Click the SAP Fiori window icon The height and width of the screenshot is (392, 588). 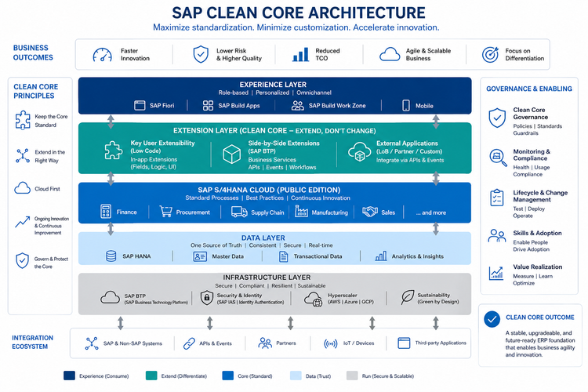click(140, 105)
